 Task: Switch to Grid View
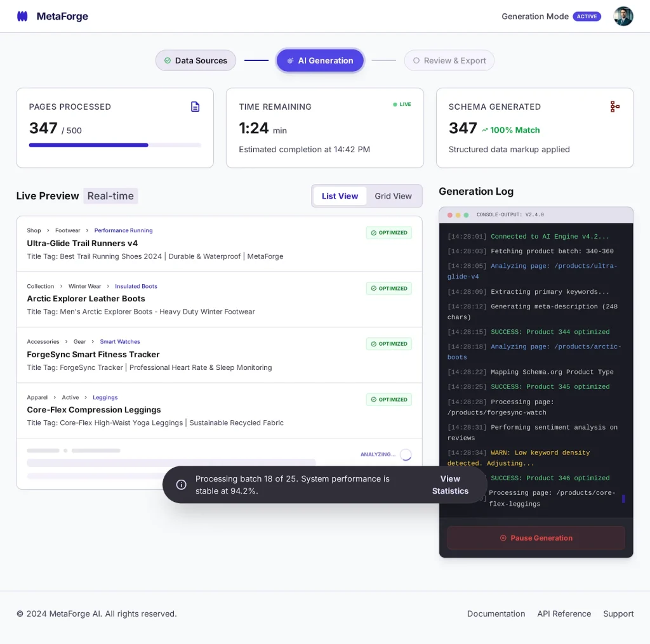(x=393, y=196)
